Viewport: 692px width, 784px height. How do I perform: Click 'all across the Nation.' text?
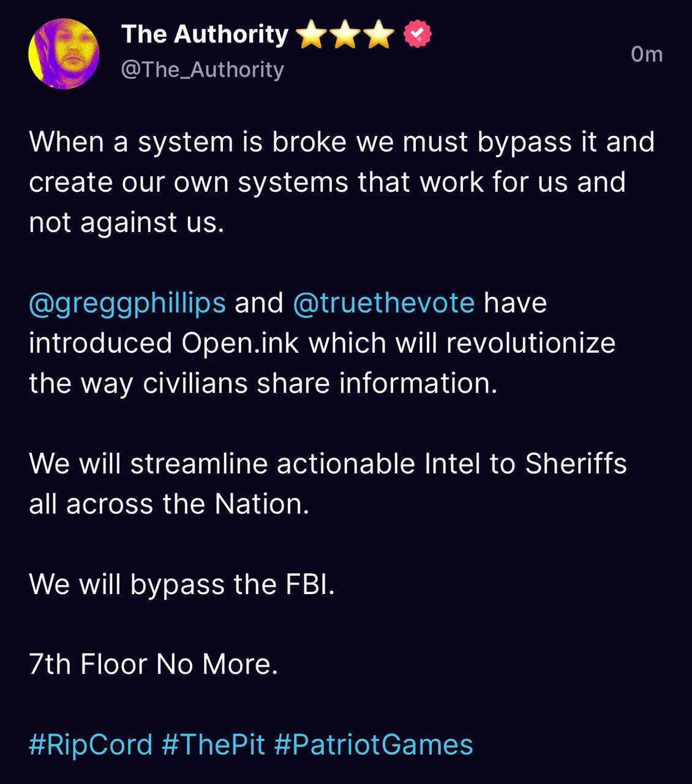tap(169, 505)
